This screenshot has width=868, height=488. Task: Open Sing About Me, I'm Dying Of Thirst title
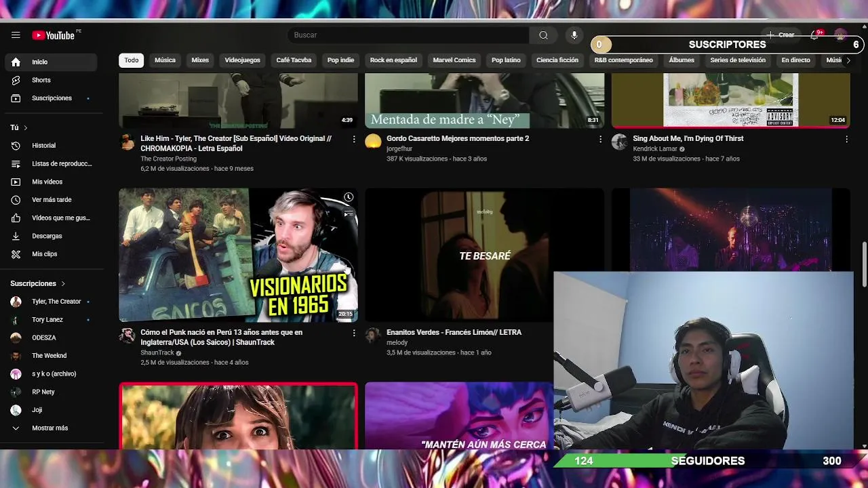688,138
